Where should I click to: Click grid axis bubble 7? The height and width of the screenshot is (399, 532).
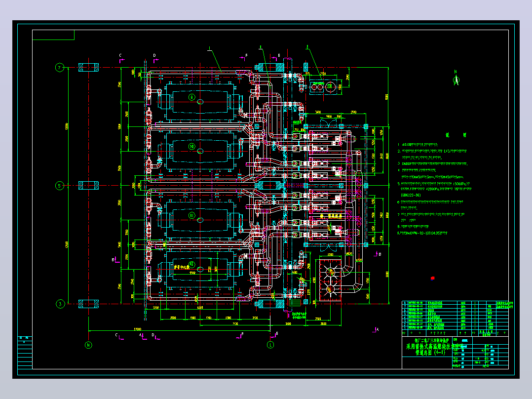click(x=60, y=68)
